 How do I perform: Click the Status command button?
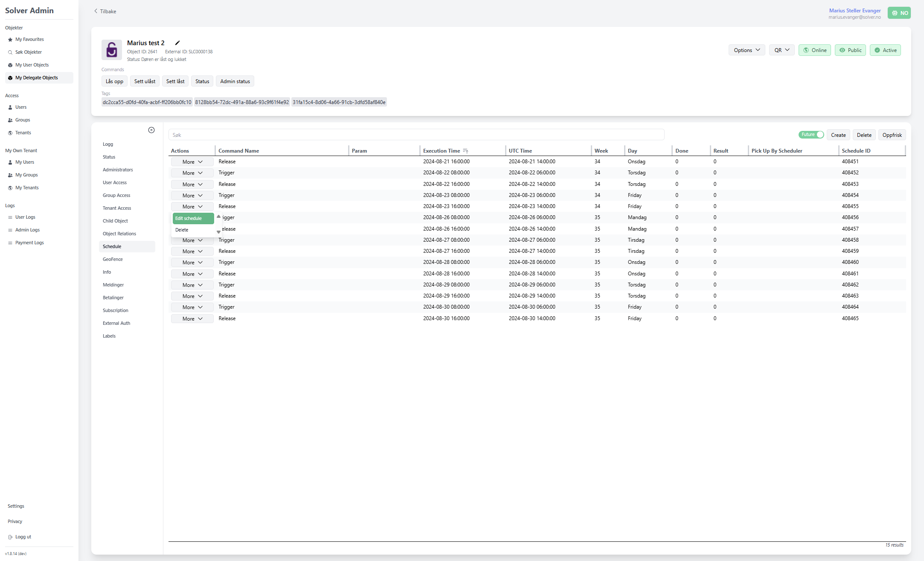[202, 81]
